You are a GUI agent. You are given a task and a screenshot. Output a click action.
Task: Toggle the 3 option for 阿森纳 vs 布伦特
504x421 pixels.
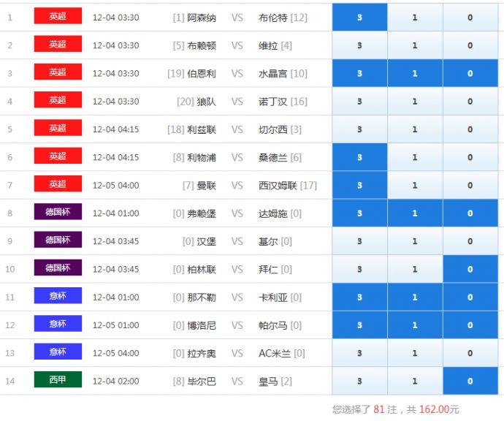(x=359, y=18)
